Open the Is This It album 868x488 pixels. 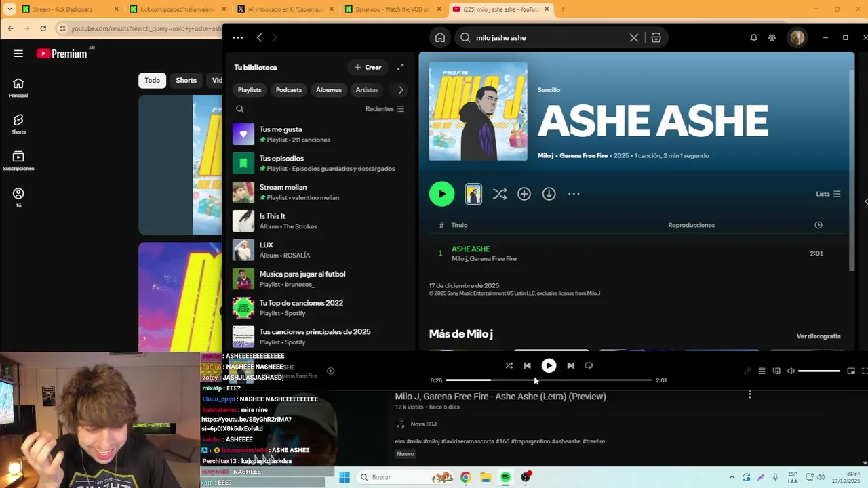click(319, 221)
